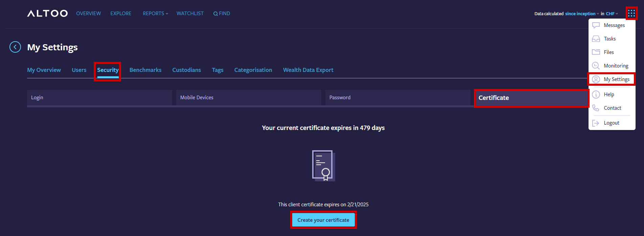Click Create your certificate button
Screen dimensions: 644x236
click(323, 220)
